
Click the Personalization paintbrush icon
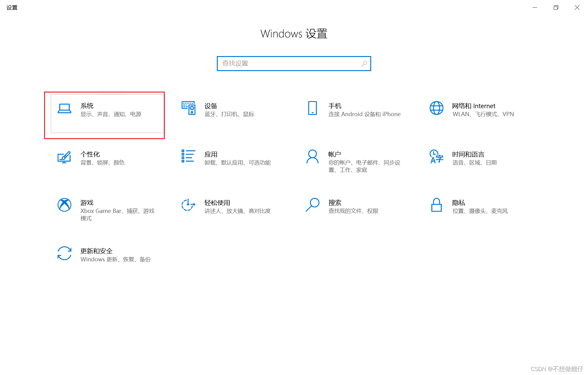pyautogui.click(x=64, y=157)
